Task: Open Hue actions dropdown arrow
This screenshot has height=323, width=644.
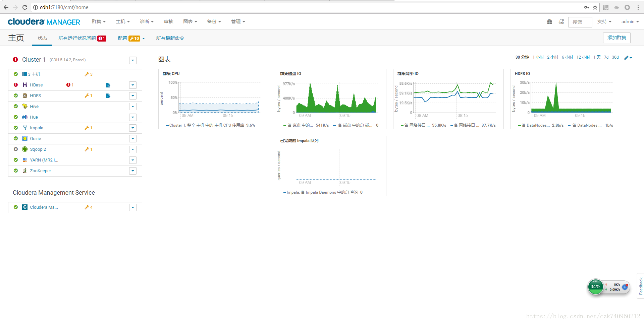Action: (x=133, y=117)
